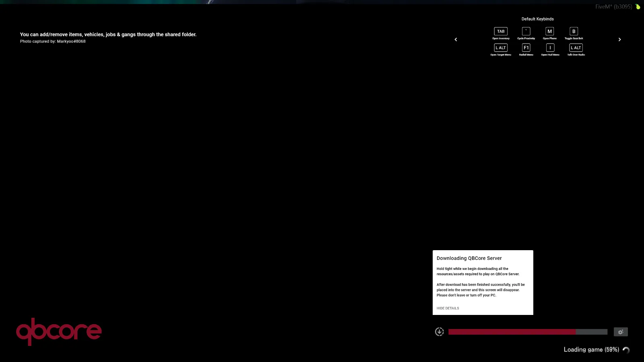Click the 'Toggle Seat Belt' label
This screenshot has width=644, height=362.
(x=574, y=39)
